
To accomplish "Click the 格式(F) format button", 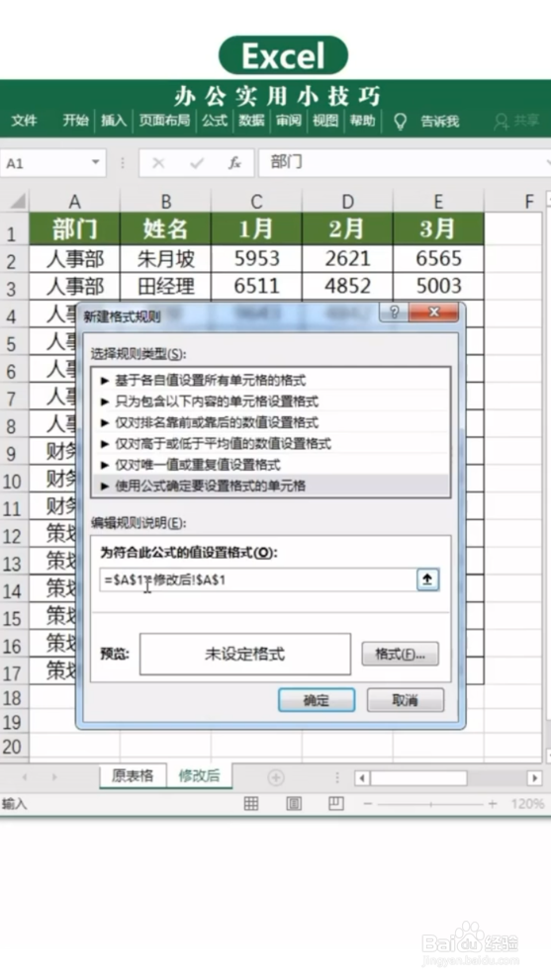I will coord(401,655).
